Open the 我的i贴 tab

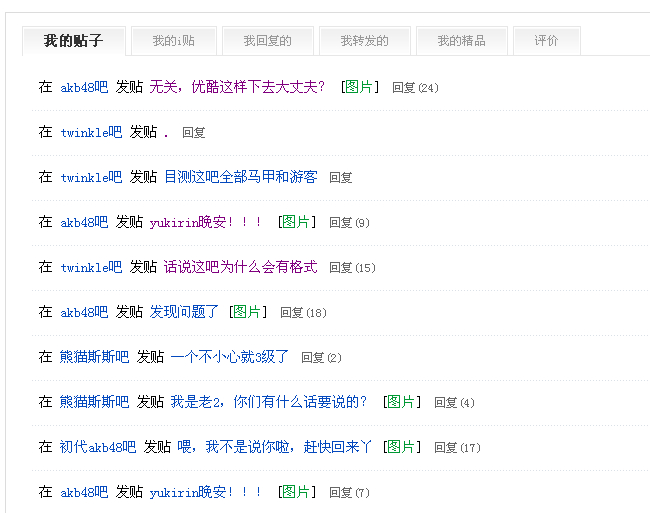[x=174, y=41]
